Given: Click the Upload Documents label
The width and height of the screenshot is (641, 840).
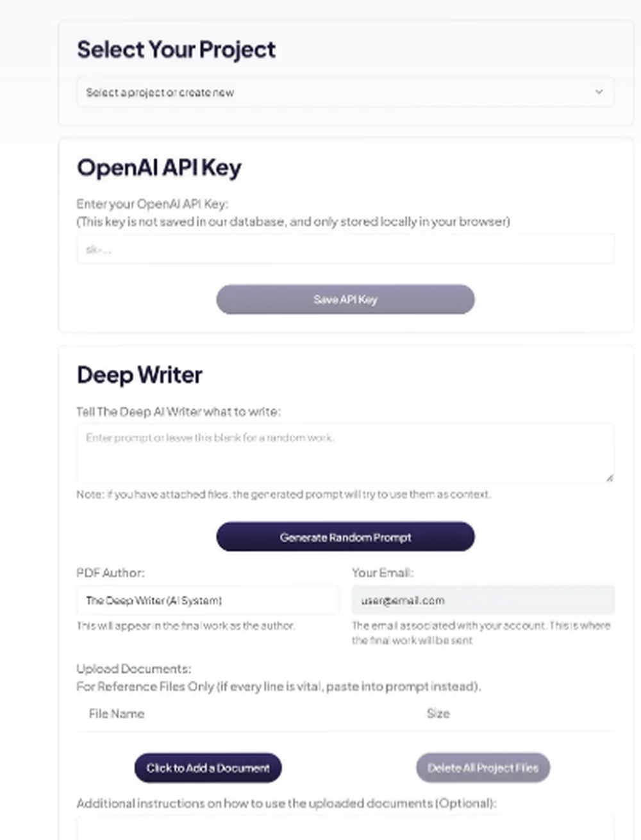Looking at the screenshot, I should 133,669.
